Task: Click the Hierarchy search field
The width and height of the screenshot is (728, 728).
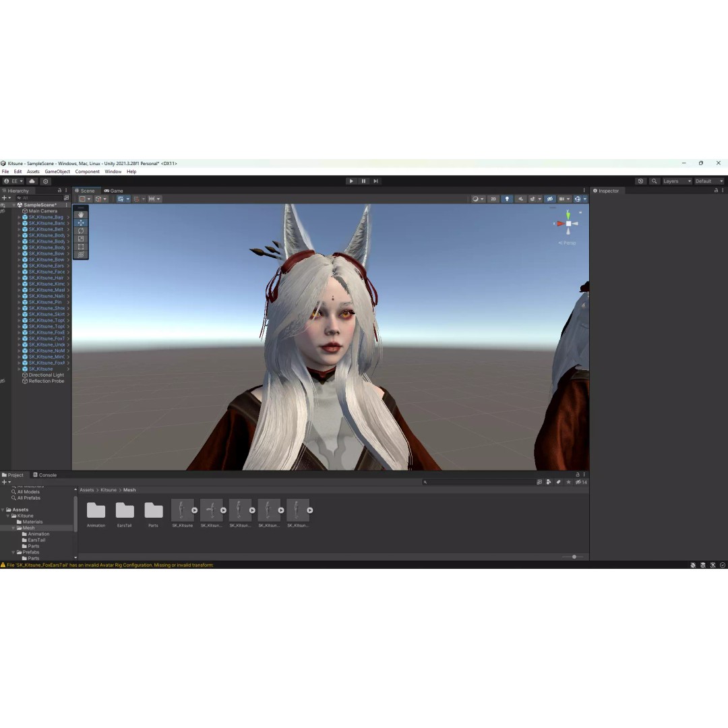Action: click(39, 198)
